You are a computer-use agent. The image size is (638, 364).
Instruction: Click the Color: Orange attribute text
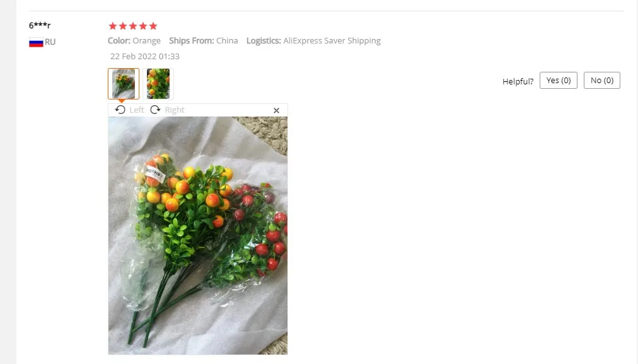[x=134, y=41]
